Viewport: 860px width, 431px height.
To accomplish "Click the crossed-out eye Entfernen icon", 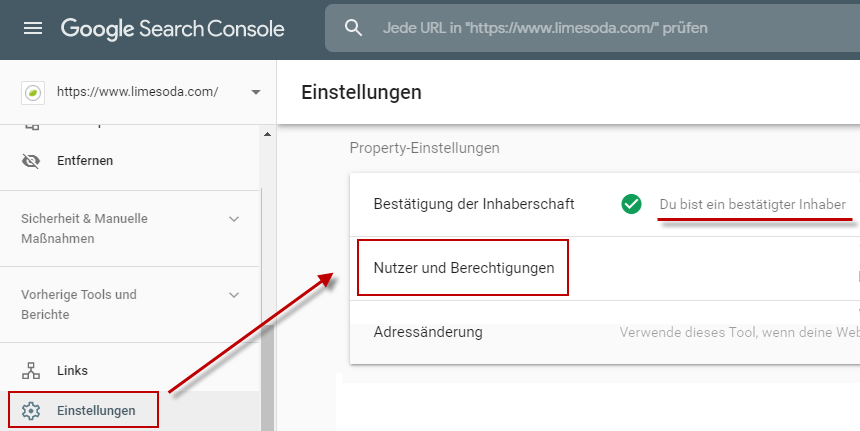I will 31,160.
